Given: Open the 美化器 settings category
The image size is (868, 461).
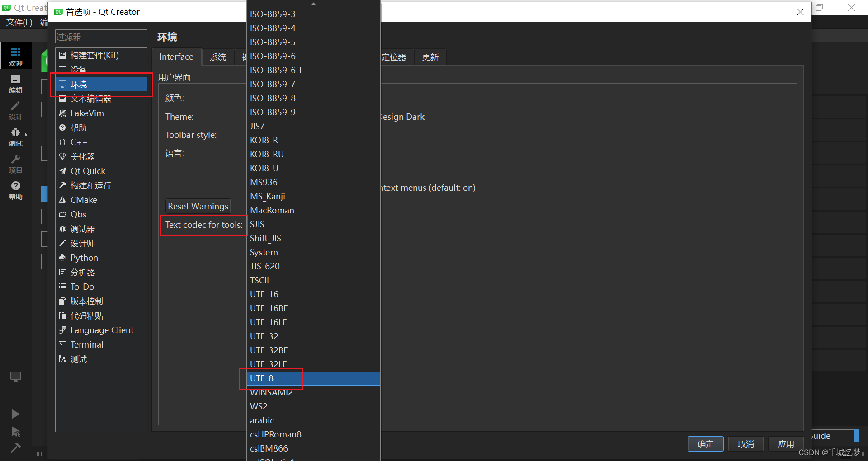Looking at the screenshot, I should 101,156.
